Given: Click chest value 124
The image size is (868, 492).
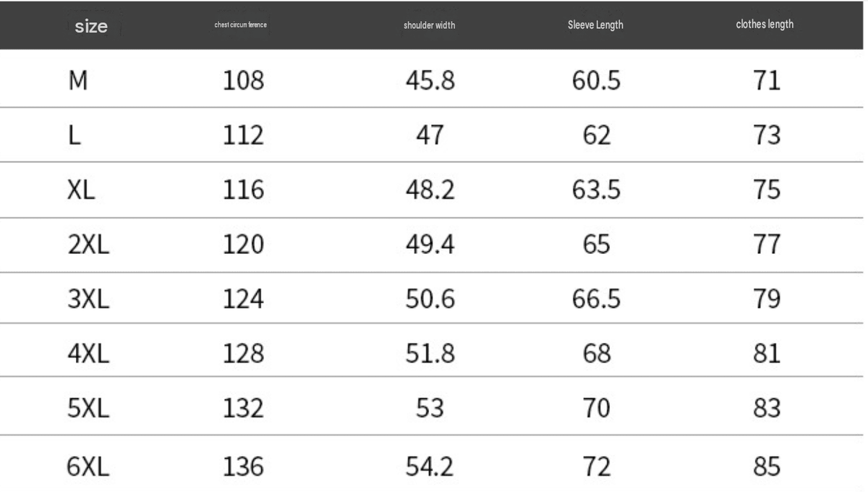Looking at the screenshot, I should pyautogui.click(x=244, y=300).
